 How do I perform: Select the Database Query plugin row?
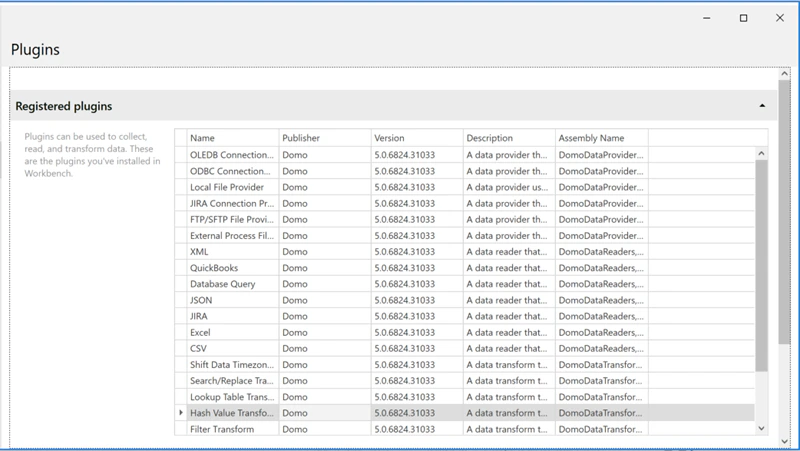click(x=464, y=284)
